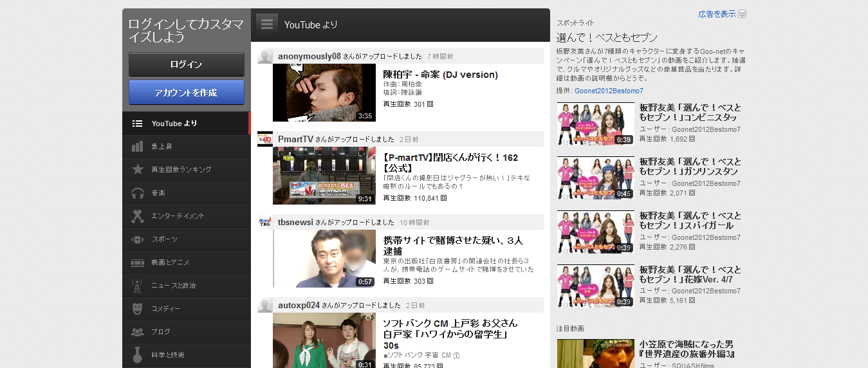Open video title 携帯サイトで賭博させた疑い、3人逮捕
The width and height of the screenshot is (868, 368).
454,246
